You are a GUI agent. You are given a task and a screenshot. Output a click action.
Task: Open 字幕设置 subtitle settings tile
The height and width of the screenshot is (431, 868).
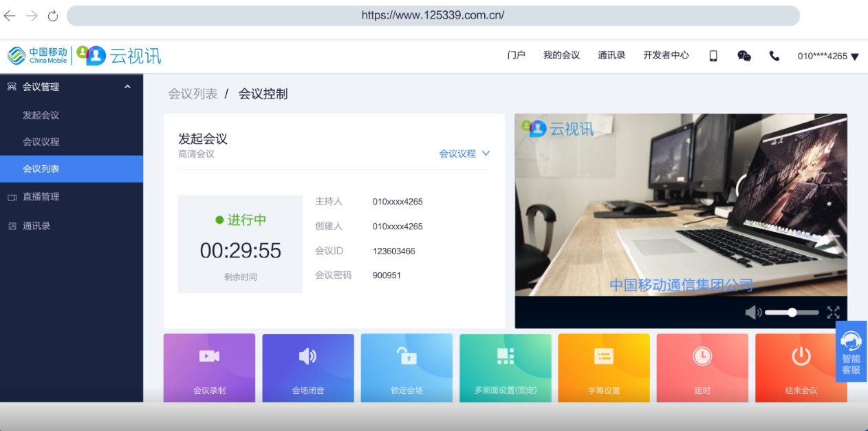click(604, 368)
